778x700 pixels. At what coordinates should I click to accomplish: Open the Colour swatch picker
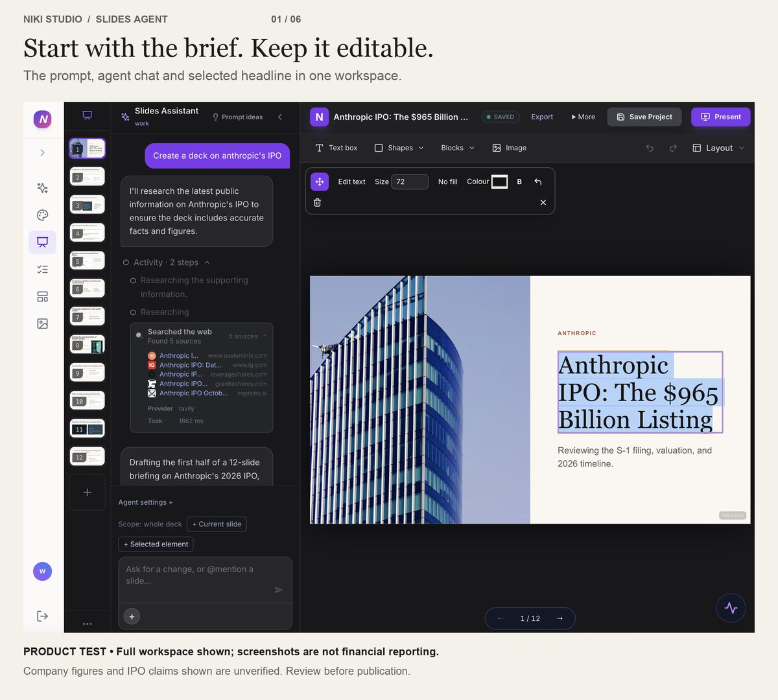coord(500,182)
